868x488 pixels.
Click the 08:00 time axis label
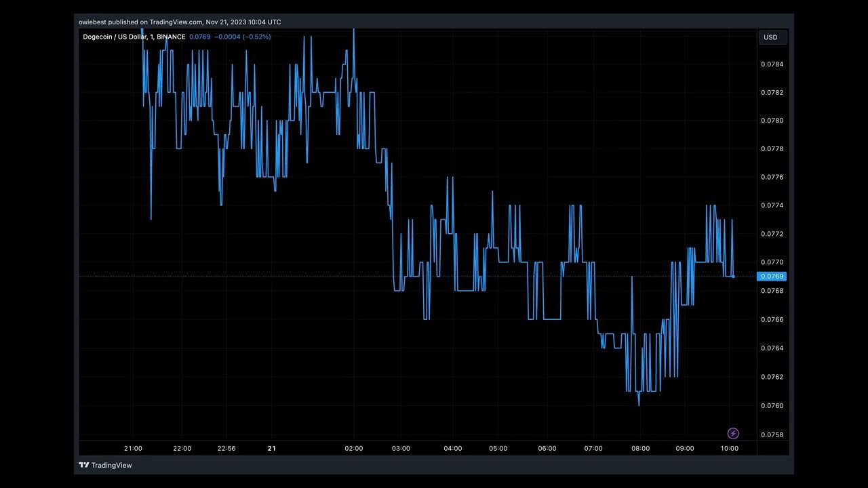(640, 448)
